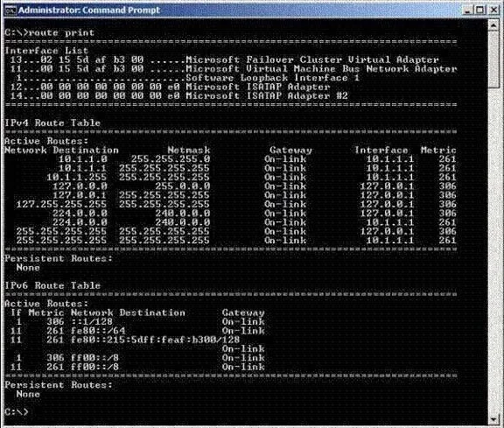Click the scrollbar down arrow

[493, 419]
